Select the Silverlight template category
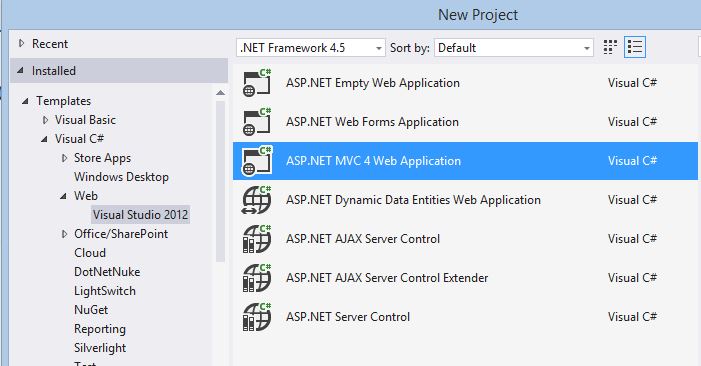This screenshot has height=366, width=701. pos(100,348)
